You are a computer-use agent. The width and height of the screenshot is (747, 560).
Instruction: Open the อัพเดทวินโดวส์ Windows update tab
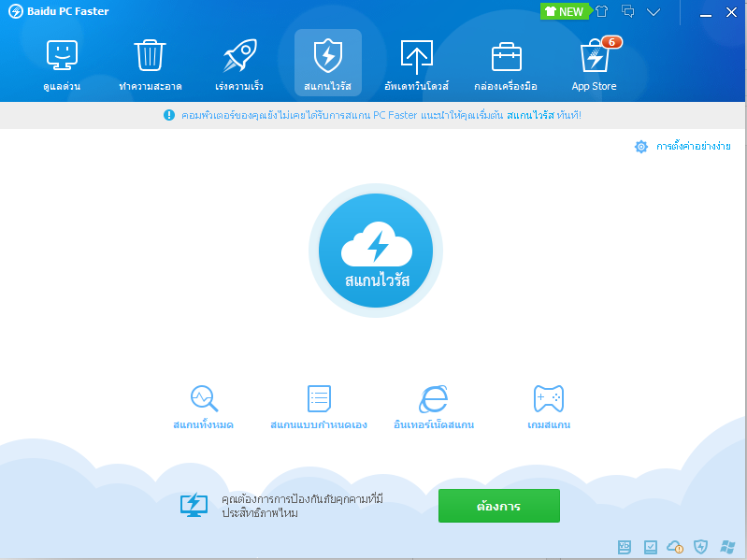[416, 64]
